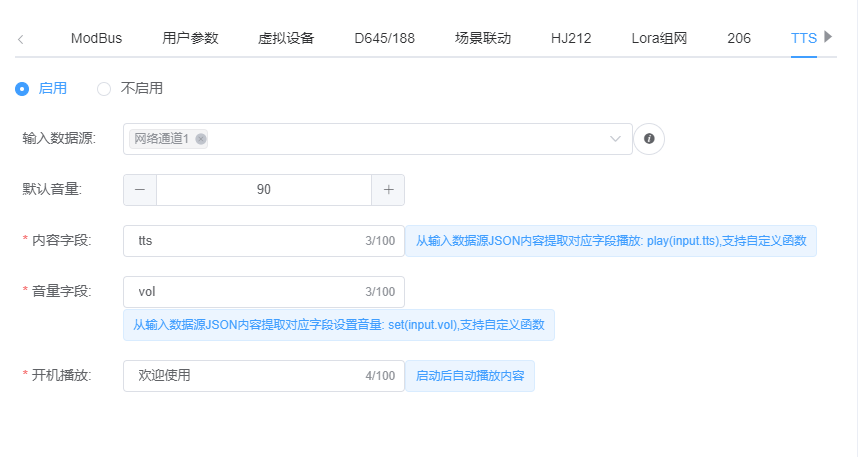
Task: Focus the 默认音量 value field showing 90
Action: [264, 190]
